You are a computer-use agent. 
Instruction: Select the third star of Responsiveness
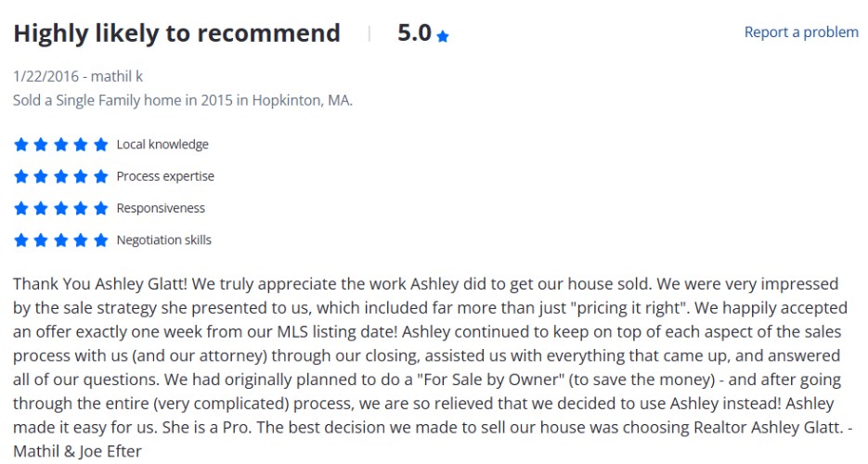click(x=60, y=209)
